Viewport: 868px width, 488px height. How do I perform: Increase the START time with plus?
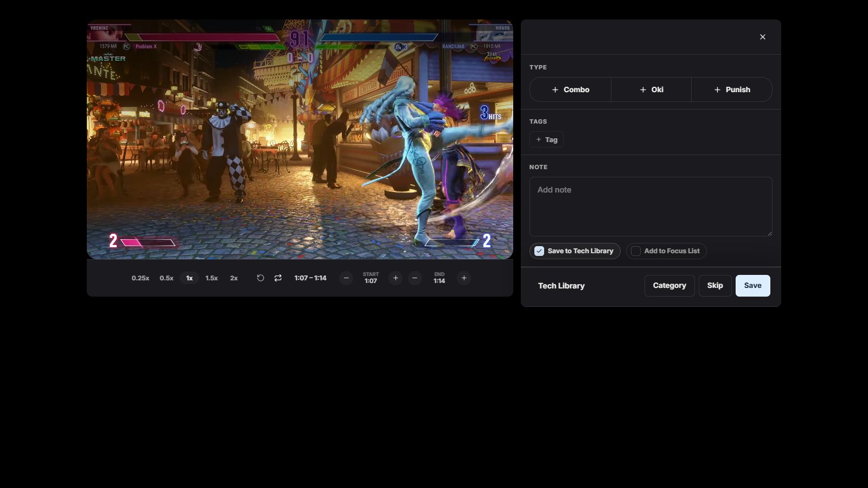[395, 278]
